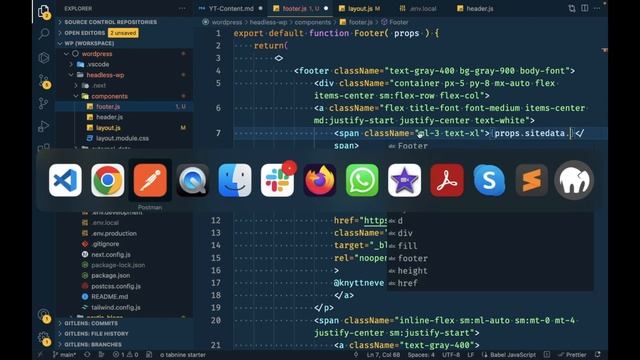The image size is (640, 360).
Task: Switch to the elephant icon app in switcher
Action: pos(574,180)
